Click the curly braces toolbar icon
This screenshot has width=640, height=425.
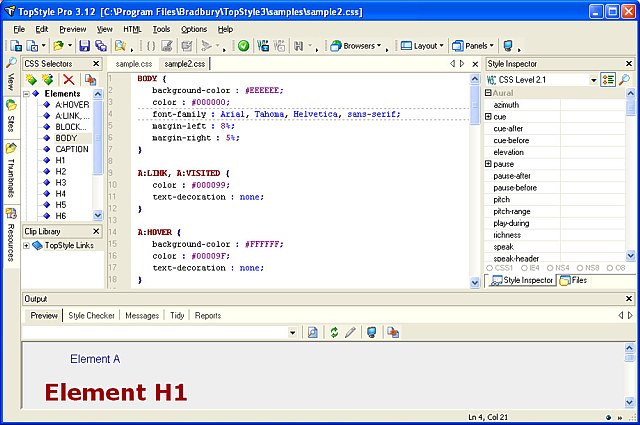[151, 46]
